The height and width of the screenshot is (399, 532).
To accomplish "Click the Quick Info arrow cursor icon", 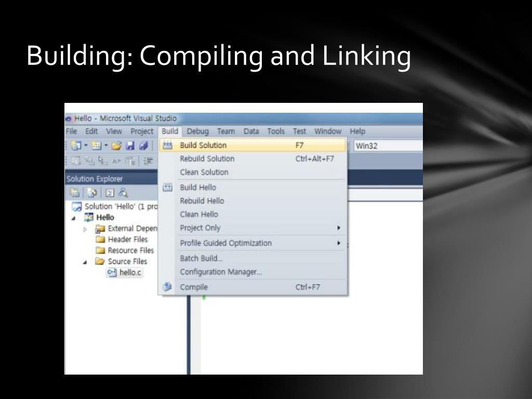I will pyautogui.click(x=102, y=161).
